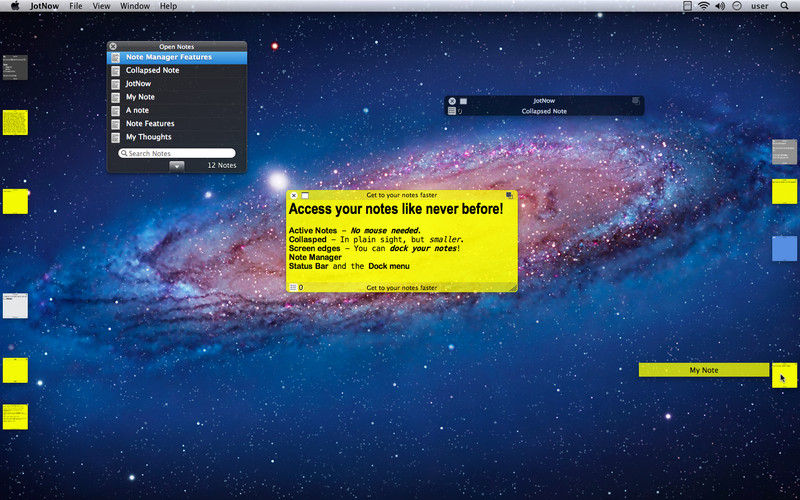This screenshot has width=800, height=500.
Task: Select Note Features in Open Notes list
Action: pyautogui.click(x=177, y=123)
